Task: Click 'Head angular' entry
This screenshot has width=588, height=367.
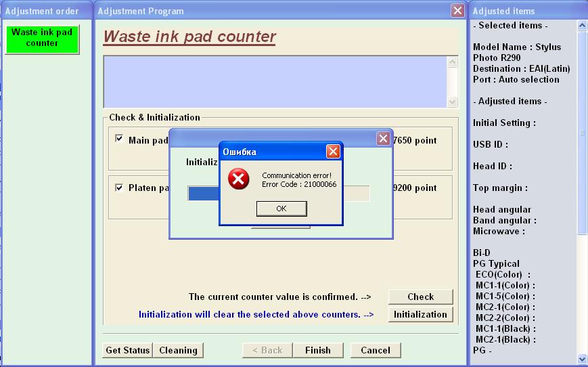Action: click(x=502, y=210)
